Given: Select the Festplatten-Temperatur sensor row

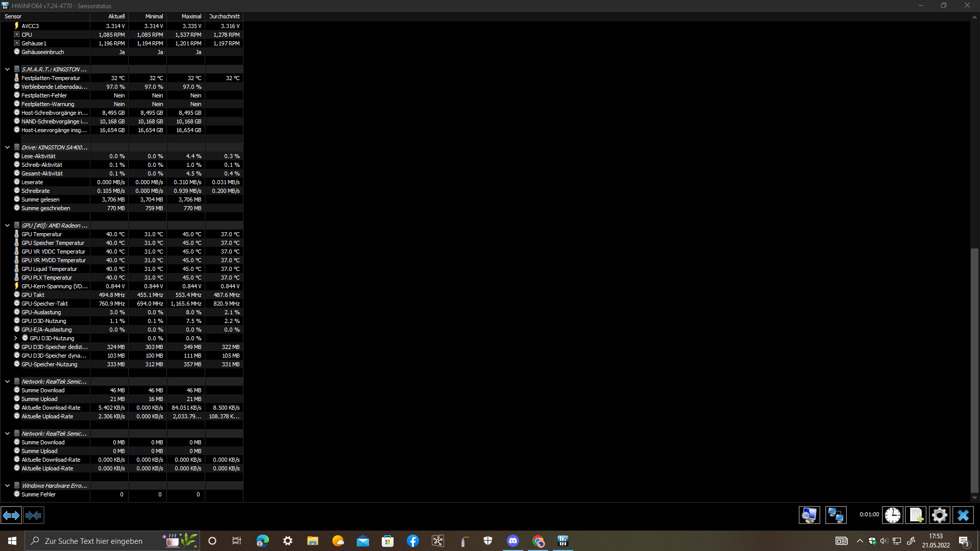Looking at the screenshot, I should point(51,78).
